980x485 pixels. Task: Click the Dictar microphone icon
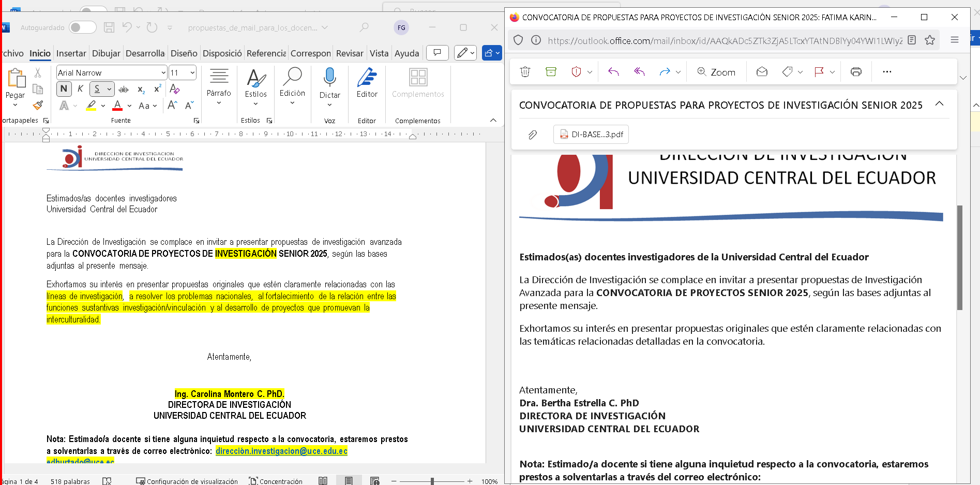[329, 78]
